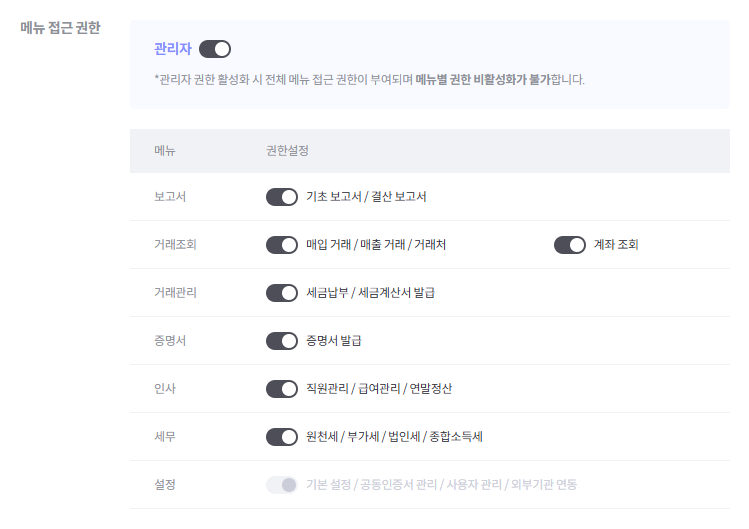Disable 직원관리 / 급여관리 / 연말정산 access
Viewport: 749px width, 529px height.
click(282, 389)
